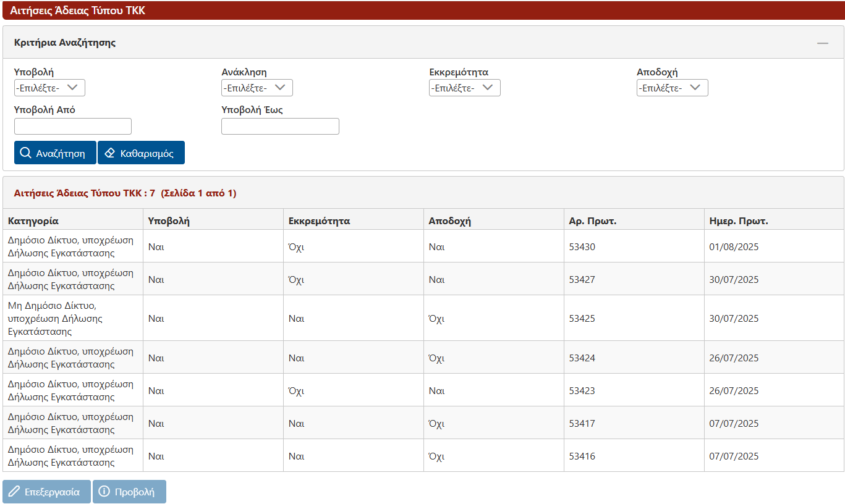
Task: Collapse the Κριτήρια Αναζήτησης panel
Action: tap(823, 42)
